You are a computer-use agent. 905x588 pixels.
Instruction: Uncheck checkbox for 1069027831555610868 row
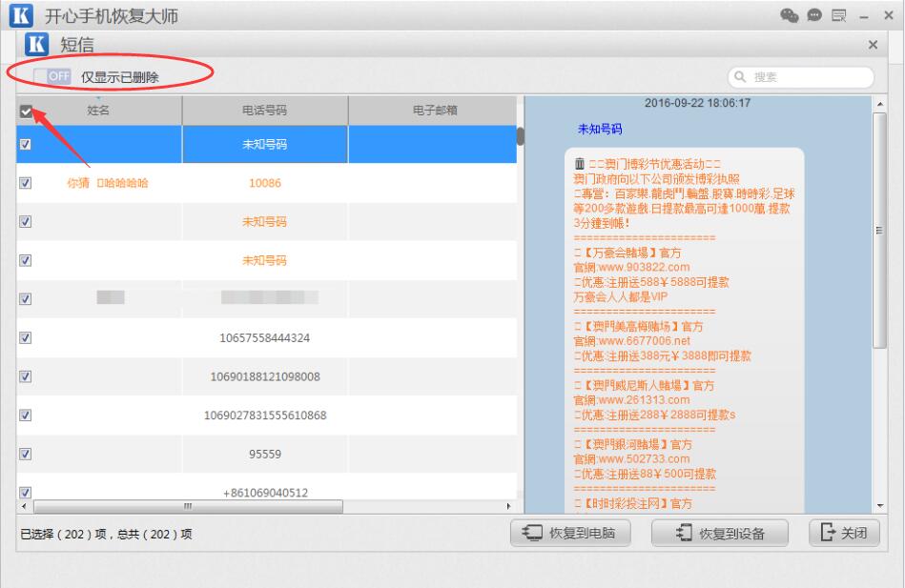click(26, 415)
